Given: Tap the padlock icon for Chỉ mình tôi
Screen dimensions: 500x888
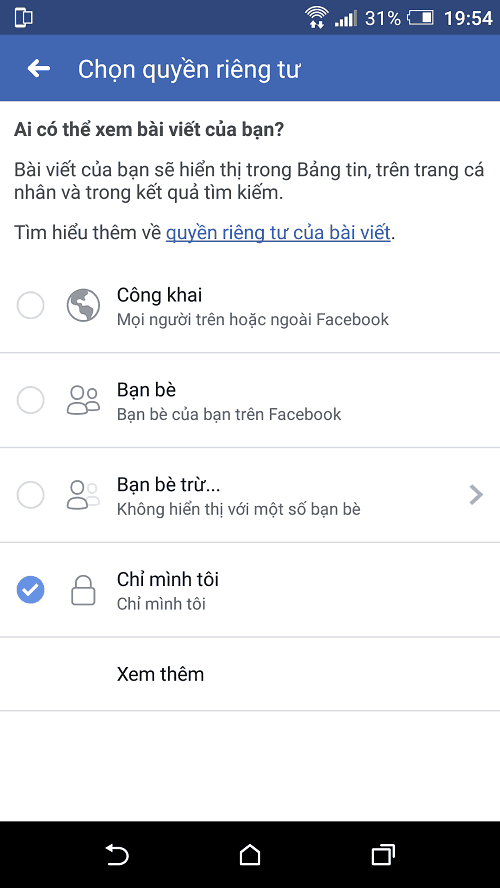Looking at the screenshot, I should pyautogui.click(x=83, y=590).
